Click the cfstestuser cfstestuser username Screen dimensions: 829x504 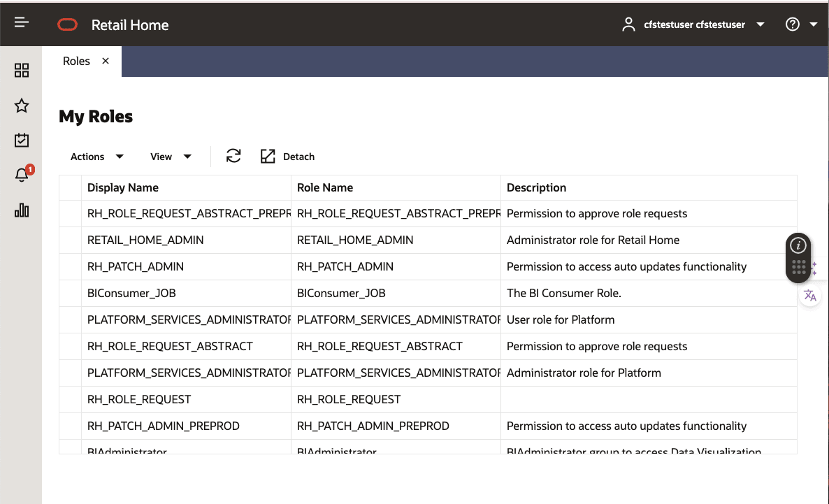click(x=694, y=24)
